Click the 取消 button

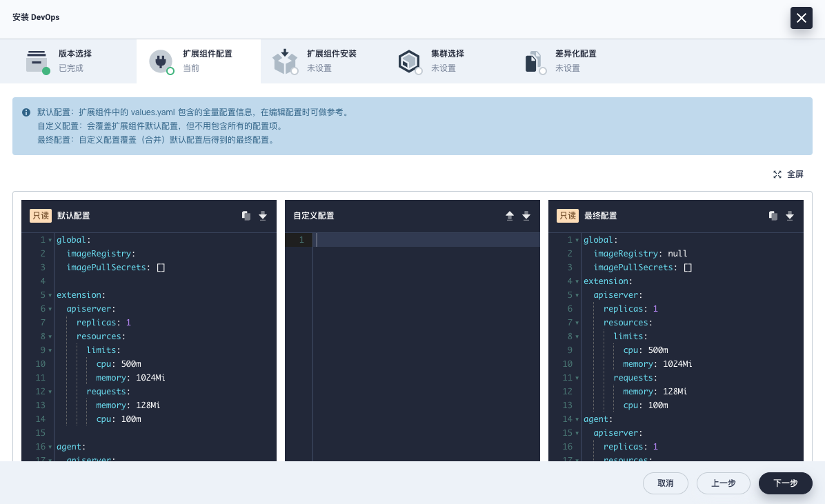(x=665, y=483)
